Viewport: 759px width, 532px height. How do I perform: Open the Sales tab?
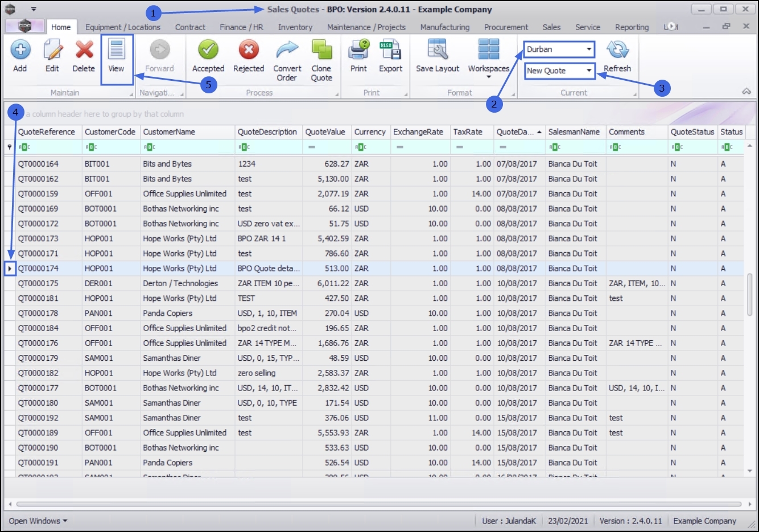[x=551, y=27]
